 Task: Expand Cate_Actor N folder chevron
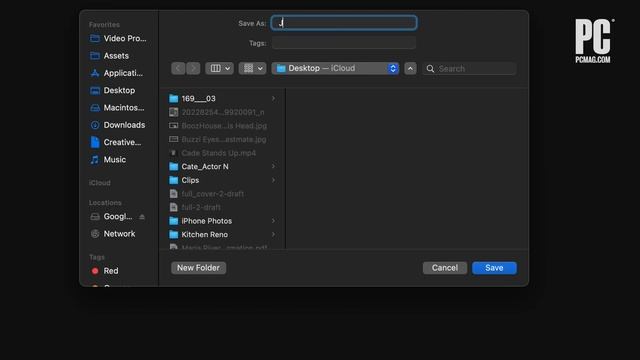click(273, 167)
